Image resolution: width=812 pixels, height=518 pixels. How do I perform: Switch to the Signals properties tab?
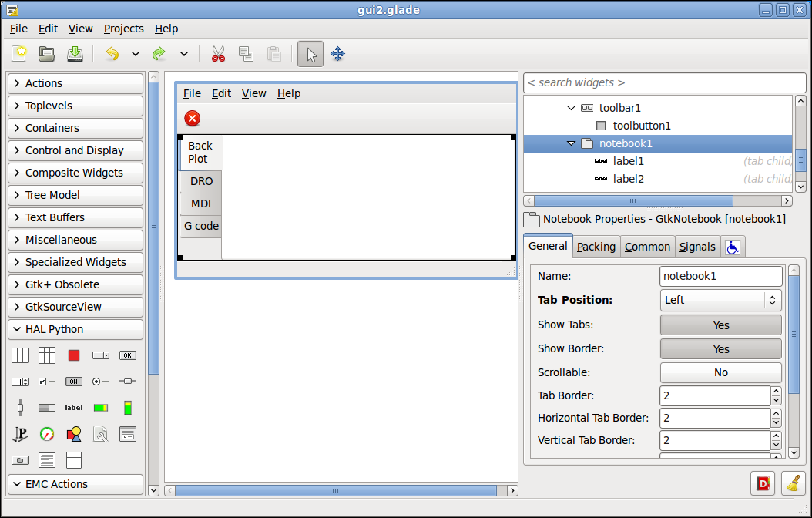(x=697, y=247)
